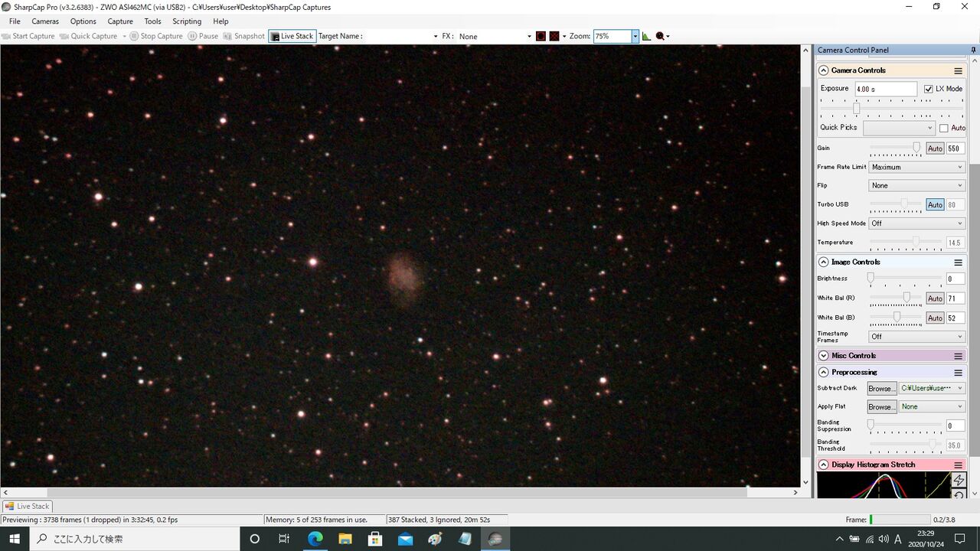The width and height of the screenshot is (980, 551).
Task: Click the image histogram icon
Action: click(646, 36)
